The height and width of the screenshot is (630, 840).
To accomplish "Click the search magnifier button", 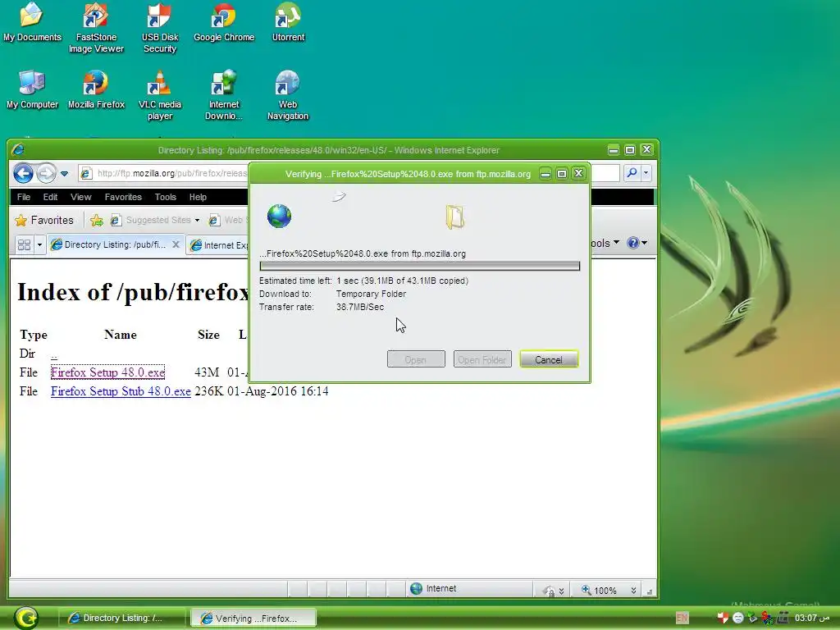I will click(x=632, y=172).
